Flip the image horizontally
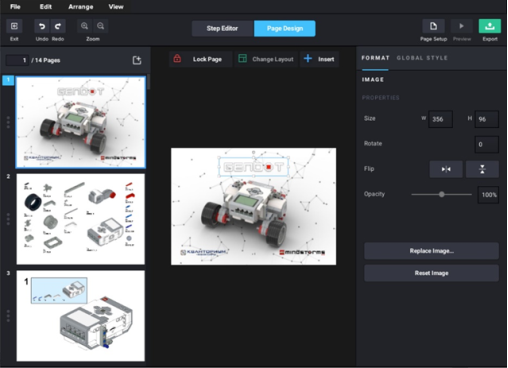508x368 pixels. click(x=446, y=169)
